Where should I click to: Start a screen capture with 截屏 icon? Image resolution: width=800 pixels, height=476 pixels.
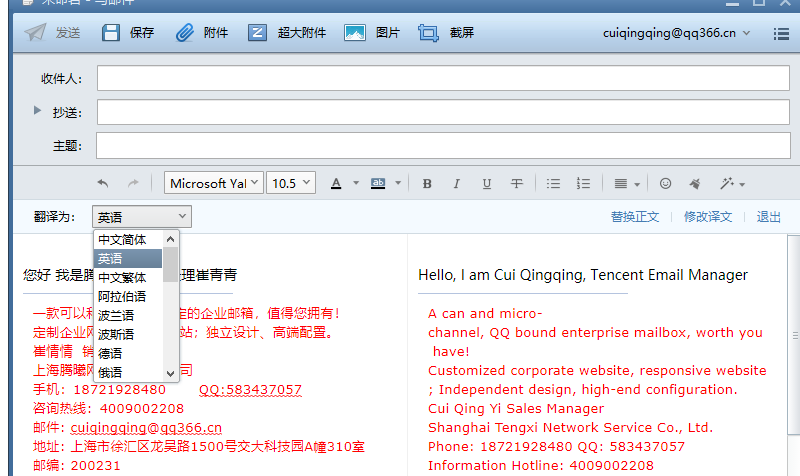tap(428, 33)
